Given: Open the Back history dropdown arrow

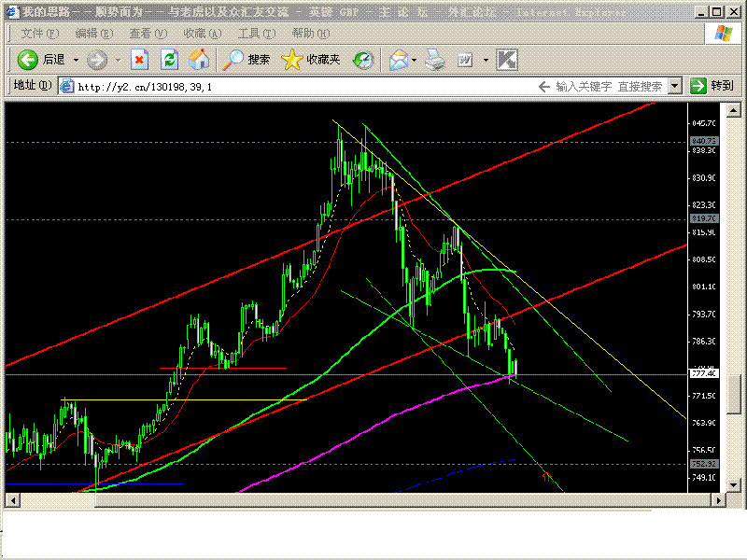Looking at the screenshot, I should point(76,61).
